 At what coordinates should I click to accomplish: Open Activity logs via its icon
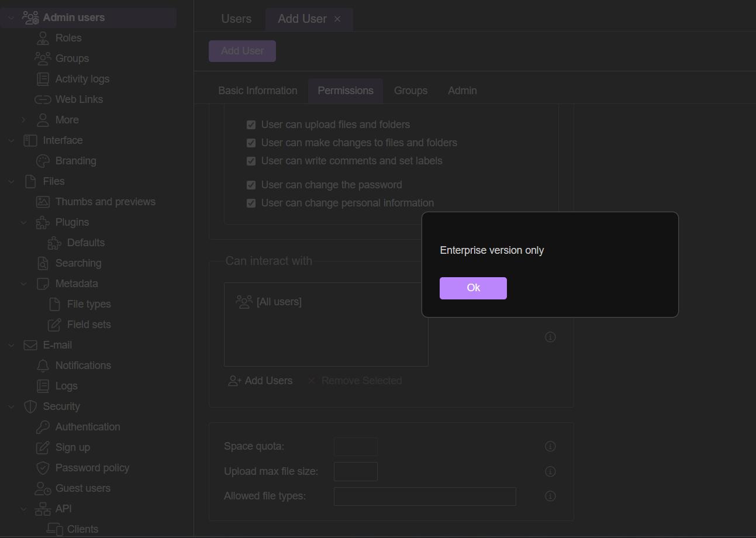(x=43, y=79)
